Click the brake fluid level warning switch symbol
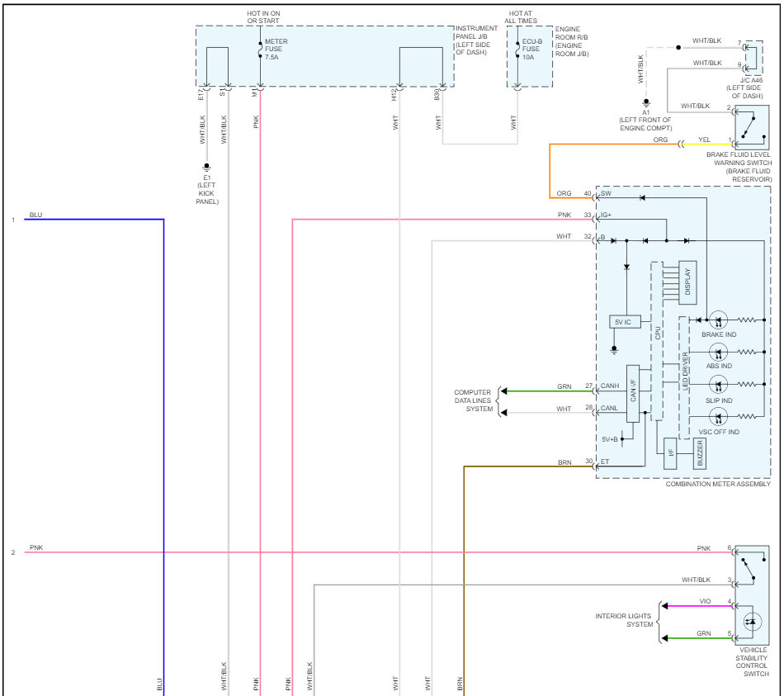 752,127
